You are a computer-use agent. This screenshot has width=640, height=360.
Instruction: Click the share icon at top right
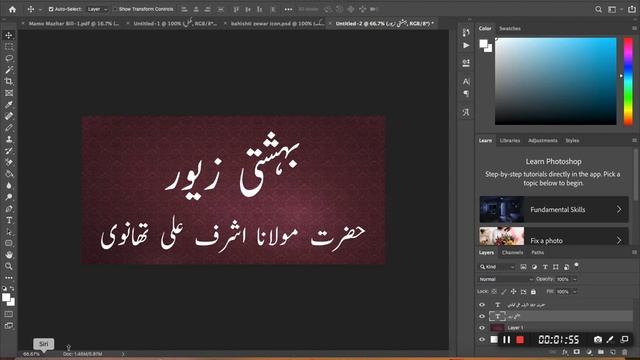coord(631,9)
